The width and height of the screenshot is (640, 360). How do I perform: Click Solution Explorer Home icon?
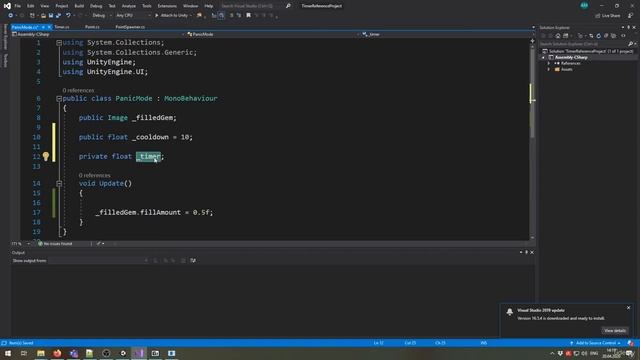click(558, 36)
